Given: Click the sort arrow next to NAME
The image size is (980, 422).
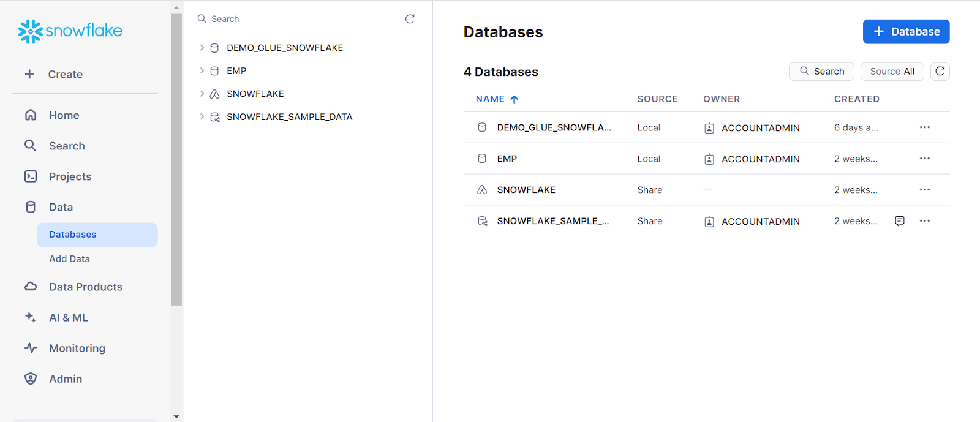Looking at the screenshot, I should coord(514,99).
